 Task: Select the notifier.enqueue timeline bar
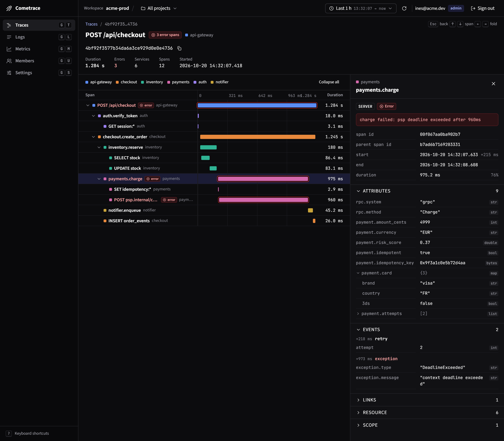[310, 210]
